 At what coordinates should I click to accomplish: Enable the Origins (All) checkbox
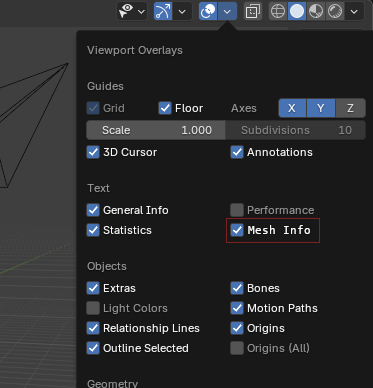[237, 348]
